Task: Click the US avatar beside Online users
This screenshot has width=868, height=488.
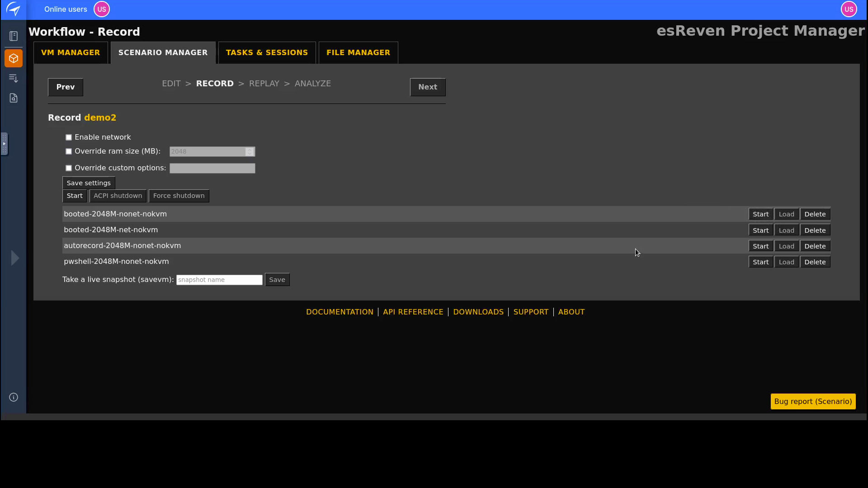Action: tap(101, 9)
